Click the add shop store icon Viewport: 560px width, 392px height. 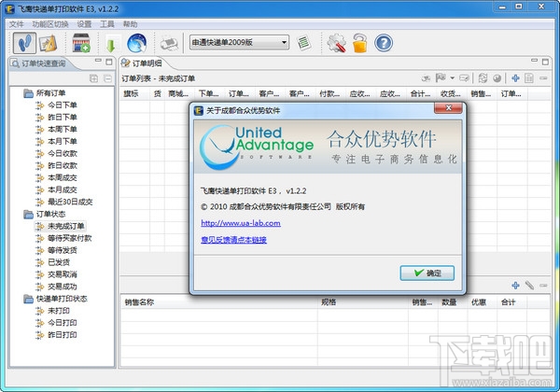(81, 43)
